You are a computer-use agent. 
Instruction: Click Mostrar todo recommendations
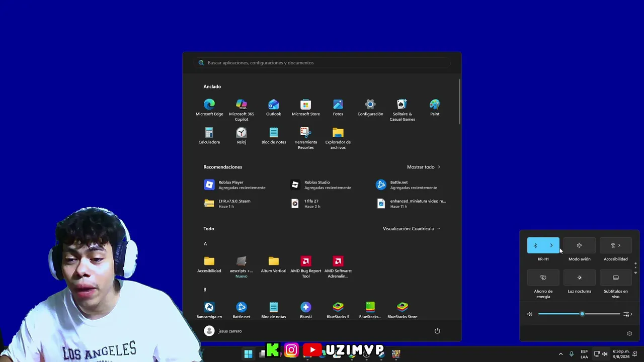point(424,167)
